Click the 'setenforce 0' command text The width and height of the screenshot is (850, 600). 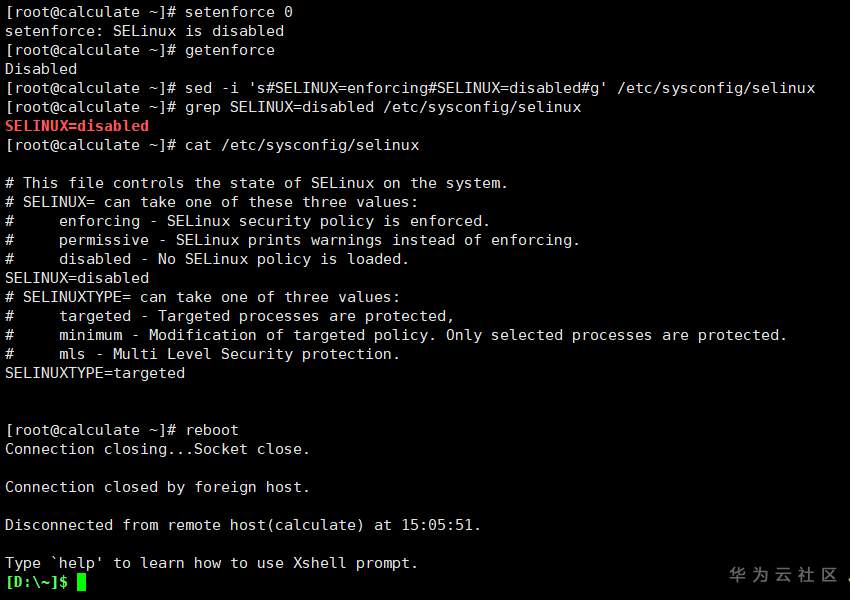(x=239, y=12)
